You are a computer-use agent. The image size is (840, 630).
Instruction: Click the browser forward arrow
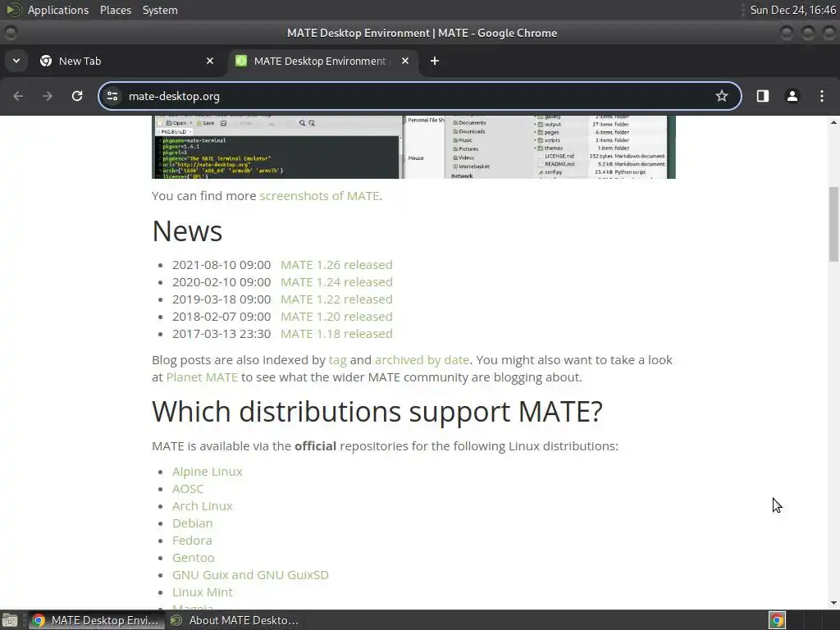(x=48, y=96)
